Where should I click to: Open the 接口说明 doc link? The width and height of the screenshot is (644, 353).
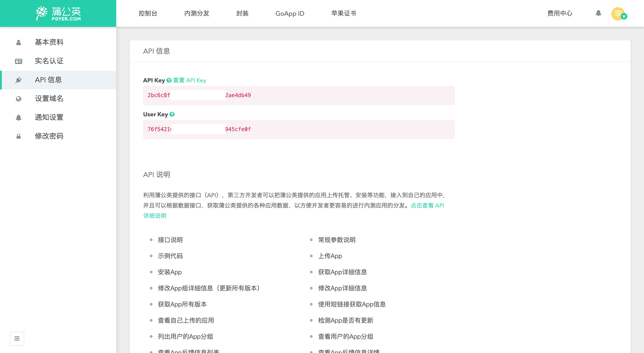(x=170, y=240)
